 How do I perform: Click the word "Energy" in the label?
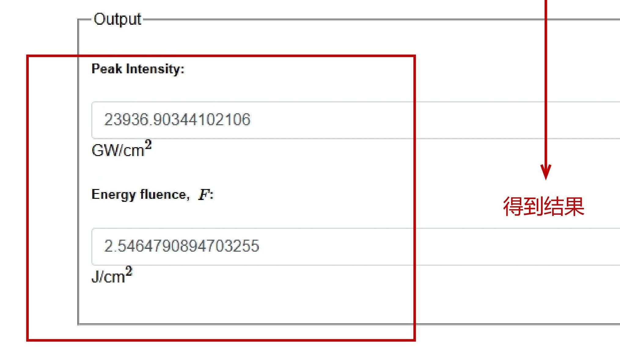113,195
